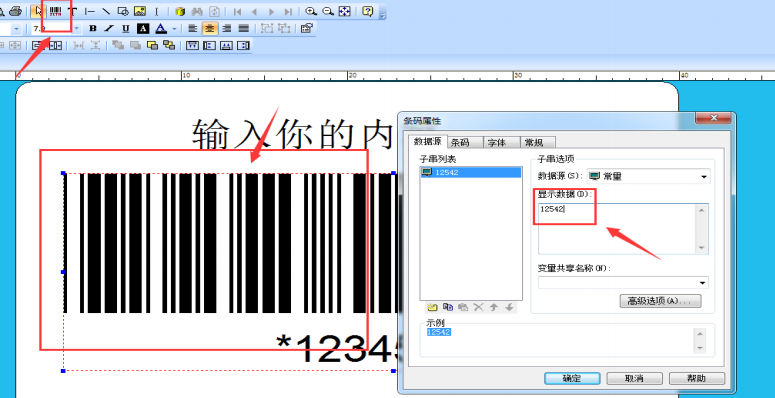Image resolution: width=775 pixels, height=398 pixels.
Task: Click the 显示数据 text field
Action: pyautogui.click(x=623, y=229)
